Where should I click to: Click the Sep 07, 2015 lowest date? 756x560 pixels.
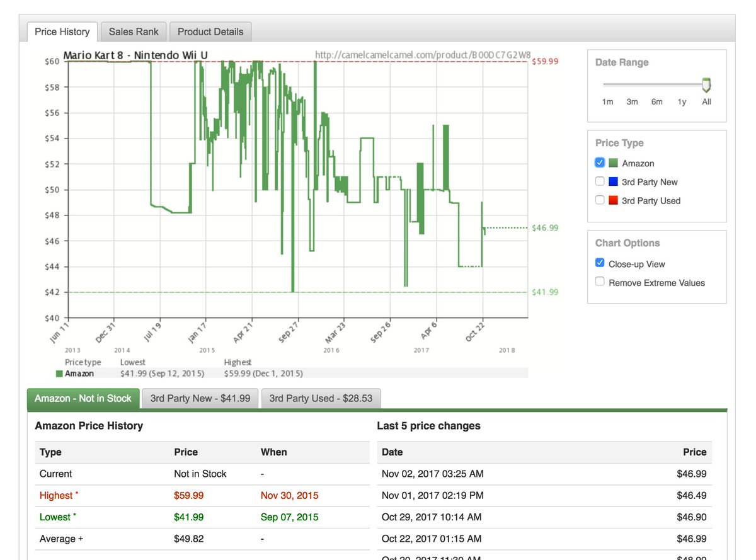[290, 517]
